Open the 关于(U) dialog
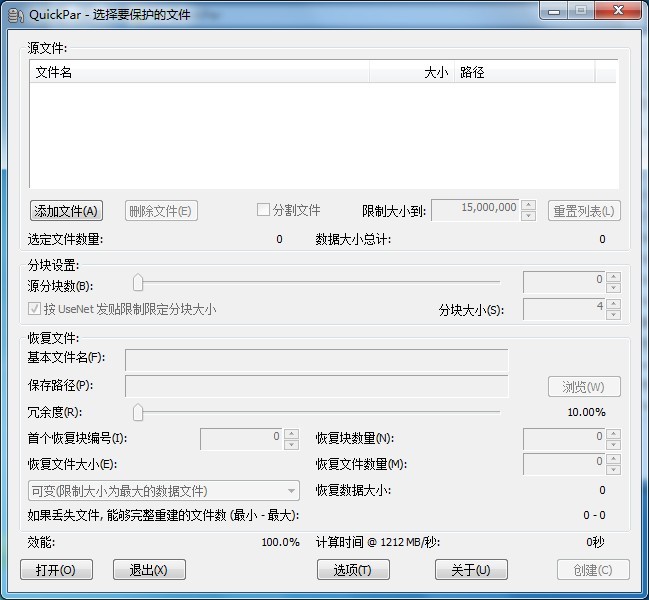Image resolution: width=649 pixels, height=600 pixels. (471, 570)
